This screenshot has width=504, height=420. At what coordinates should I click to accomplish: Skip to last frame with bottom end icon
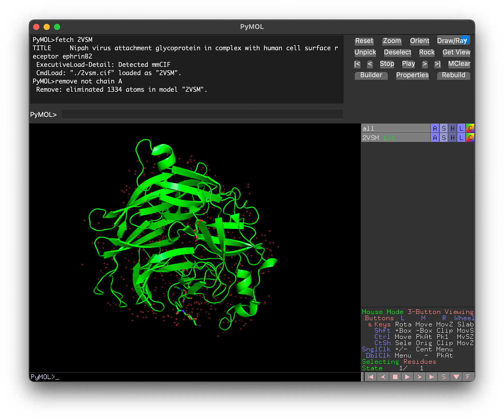coord(432,377)
